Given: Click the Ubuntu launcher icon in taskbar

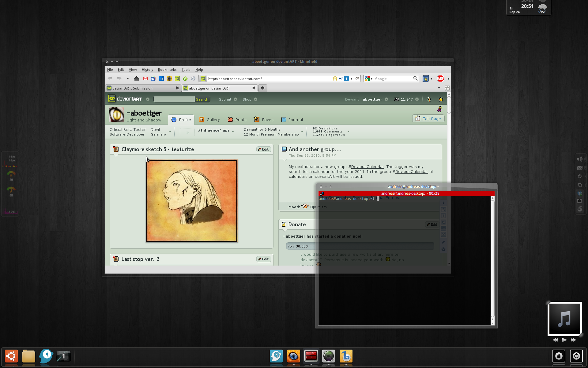Looking at the screenshot, I should [11, 355].
